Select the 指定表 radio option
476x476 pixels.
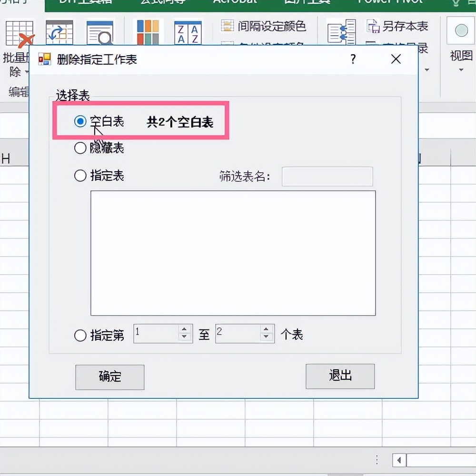pos(80,176)
